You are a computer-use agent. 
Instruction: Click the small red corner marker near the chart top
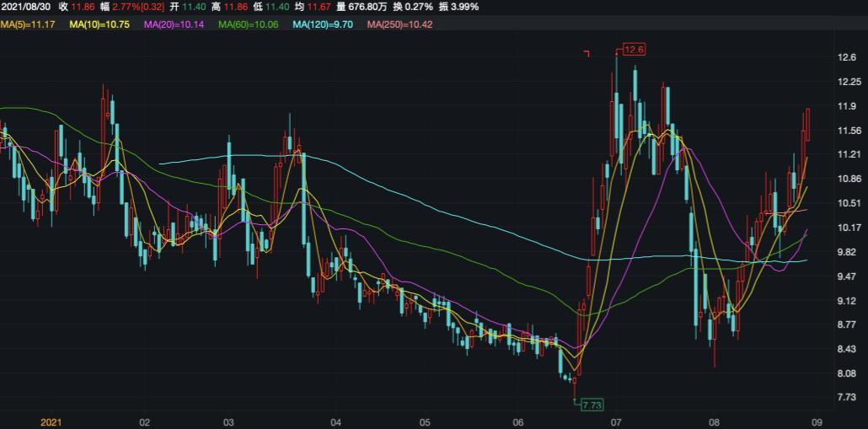click(587, 53)
